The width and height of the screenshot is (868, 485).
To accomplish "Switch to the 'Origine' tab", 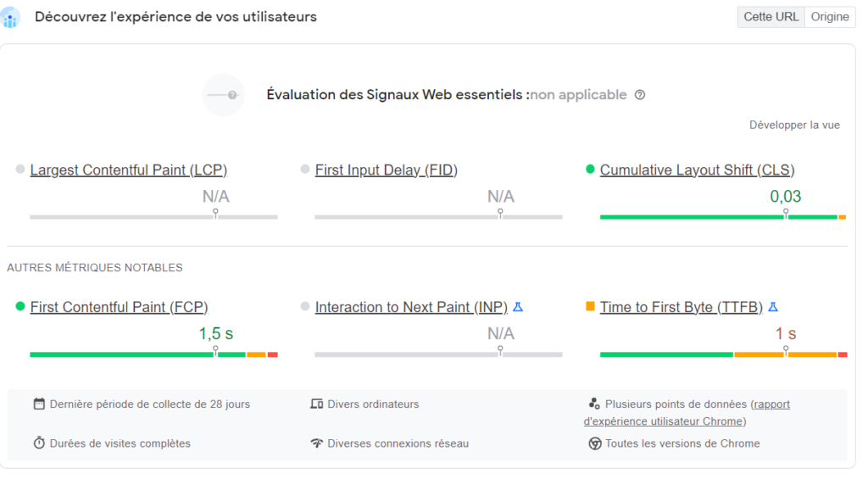I will (x=829, y=17).
